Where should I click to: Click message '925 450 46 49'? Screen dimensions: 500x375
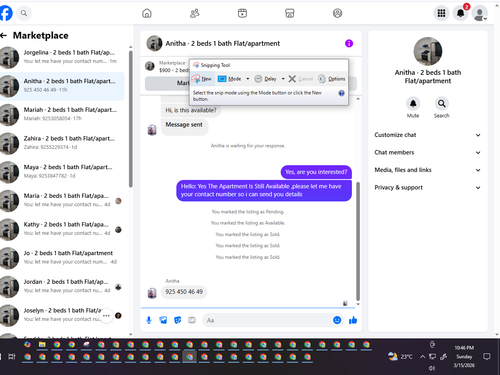tap(184, 292)
